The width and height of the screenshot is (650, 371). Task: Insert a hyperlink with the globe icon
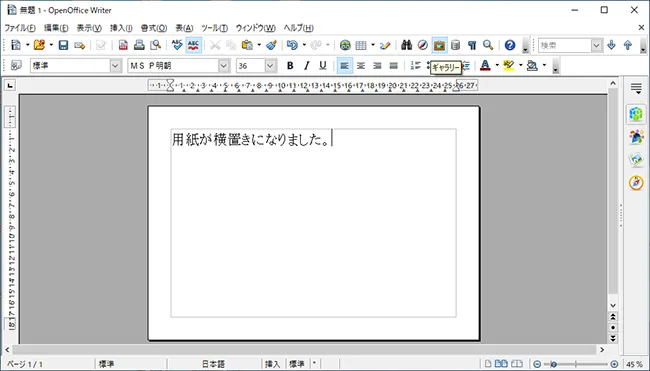[345, 45]
